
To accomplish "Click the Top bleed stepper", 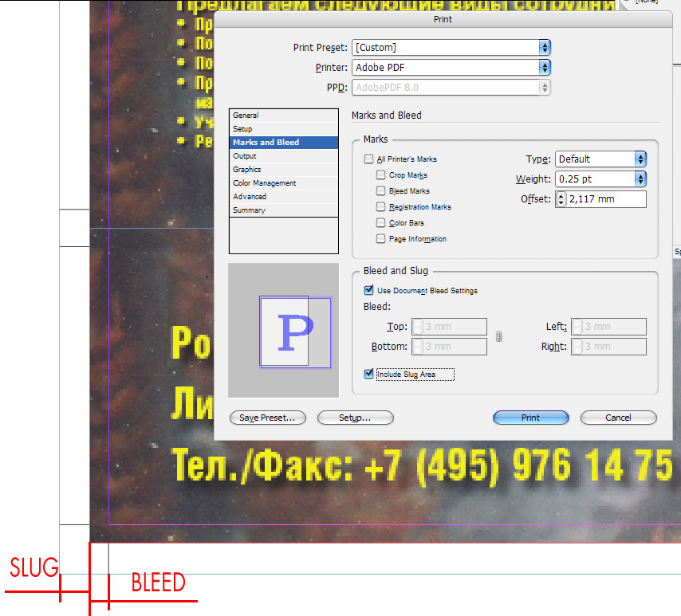I will [417, 327].
